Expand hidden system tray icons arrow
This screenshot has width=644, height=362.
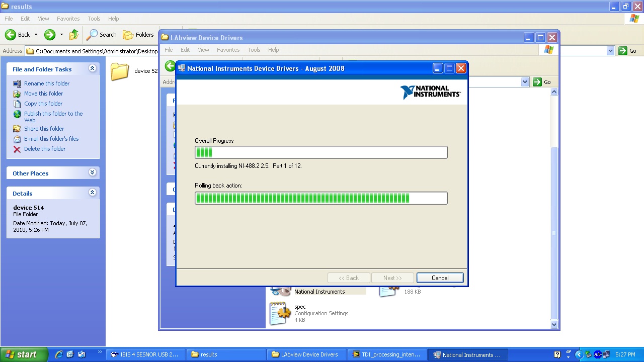point(579,354)
